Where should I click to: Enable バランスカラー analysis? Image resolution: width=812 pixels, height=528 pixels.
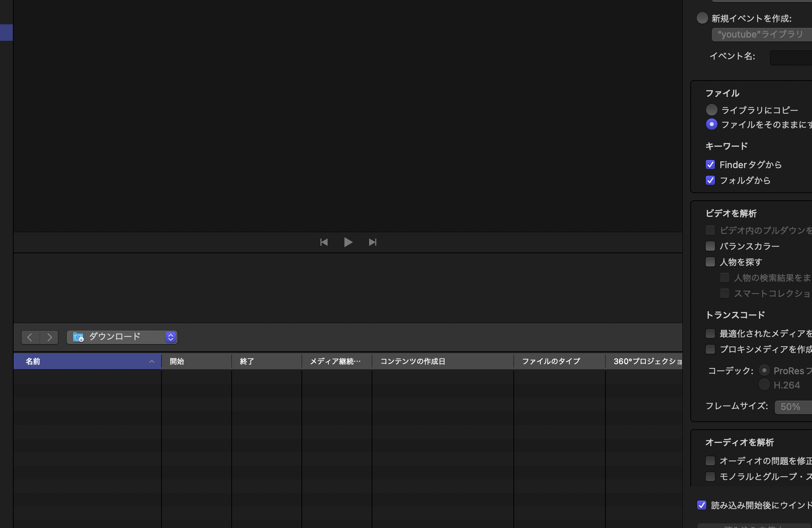click(x=710, y=246)
